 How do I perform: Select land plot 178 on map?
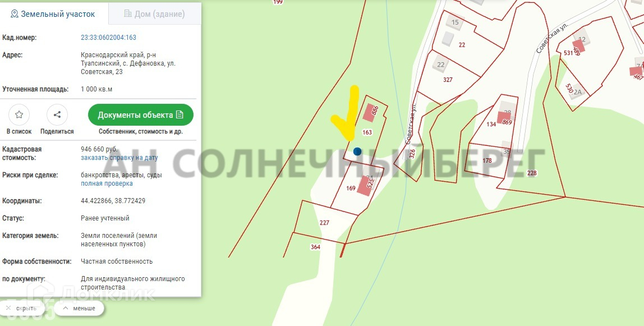click(487, 160)
